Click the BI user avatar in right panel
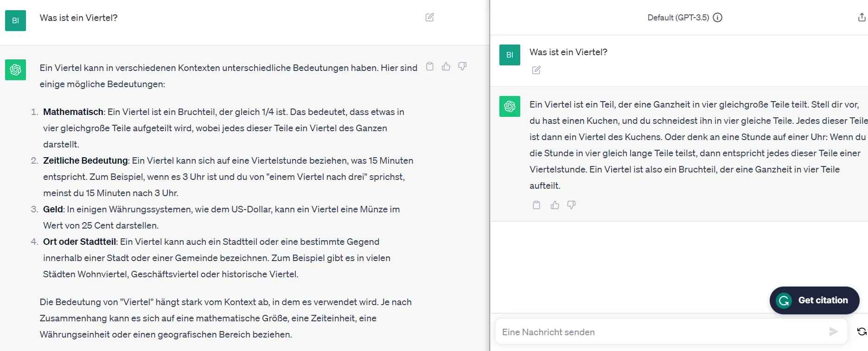 (510, 55)
